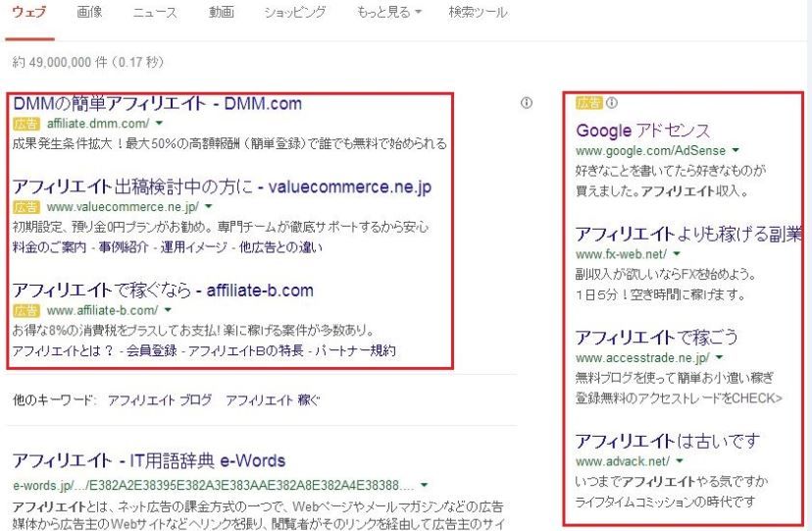Screen dimensions: 812x531
Task: Open the アフィリエイトよりも稼げる副業 sidebar ad
Action: 688,235
